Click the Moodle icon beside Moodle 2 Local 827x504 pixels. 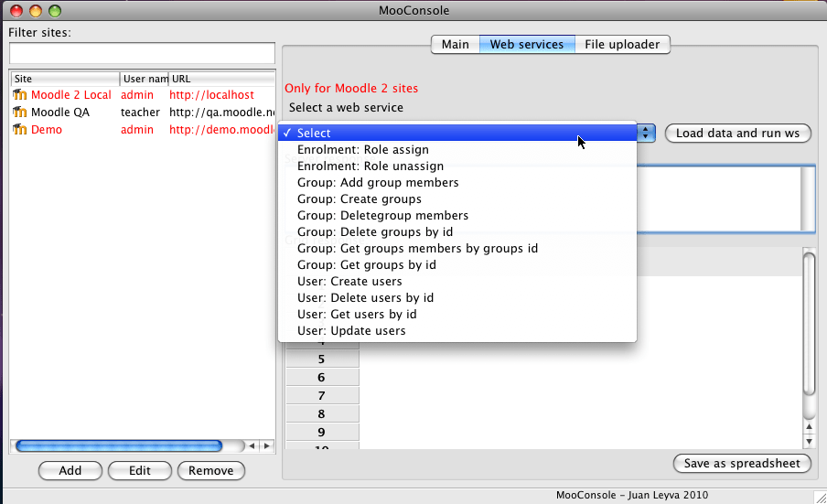pyautogui.click(x=20, y=95)
